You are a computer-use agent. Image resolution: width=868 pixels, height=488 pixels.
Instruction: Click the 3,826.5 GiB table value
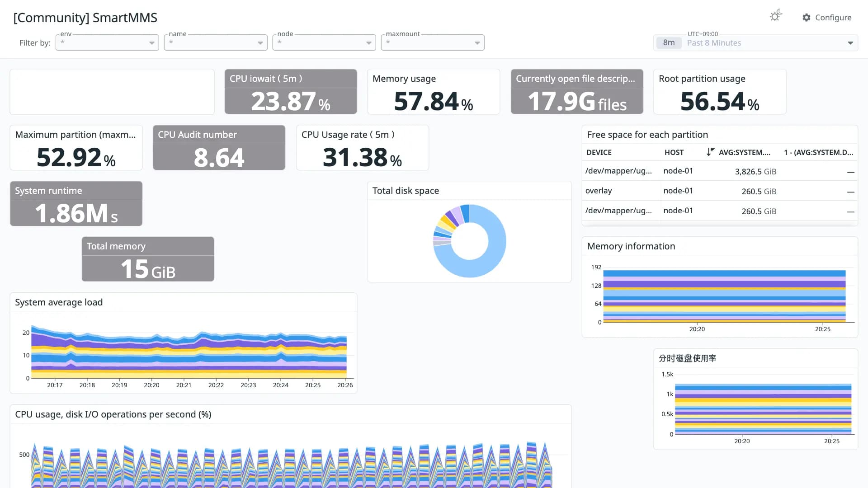point(755,171)
